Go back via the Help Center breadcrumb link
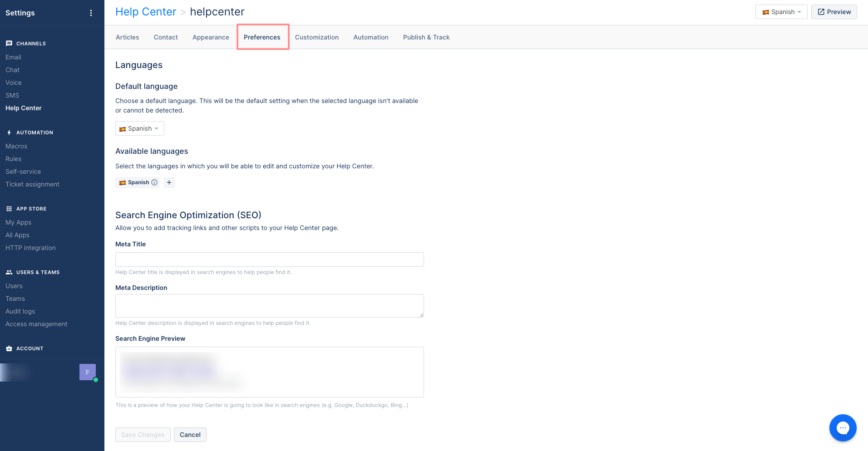 pos(146,11)
